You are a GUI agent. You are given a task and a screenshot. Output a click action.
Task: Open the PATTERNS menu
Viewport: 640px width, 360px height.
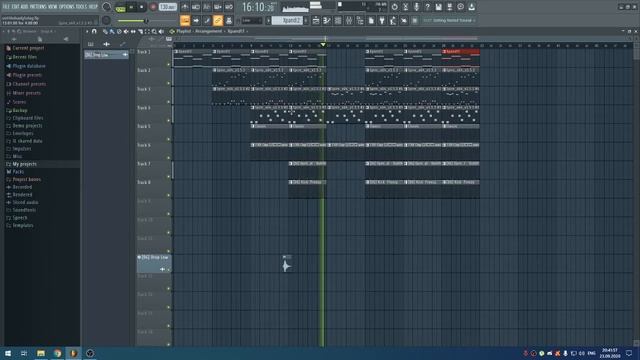pyautogui.click(x=38, y=7)
